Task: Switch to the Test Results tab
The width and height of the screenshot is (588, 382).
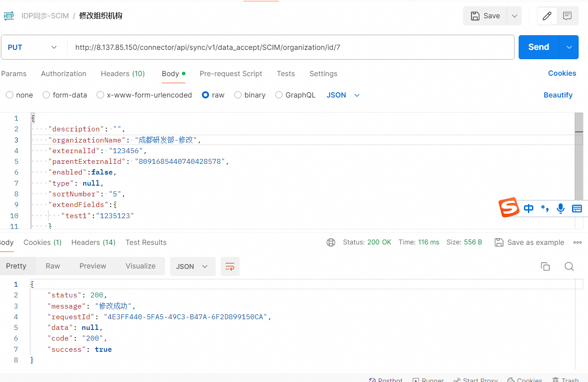Action: 146,242
